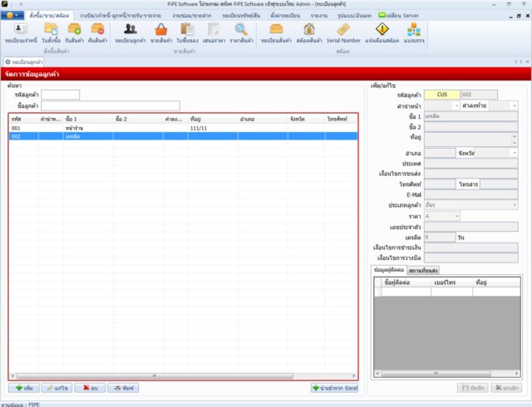Click the ชื่อ 2 input field
This screenshot has height=407, width=532.
click(471, 127)
